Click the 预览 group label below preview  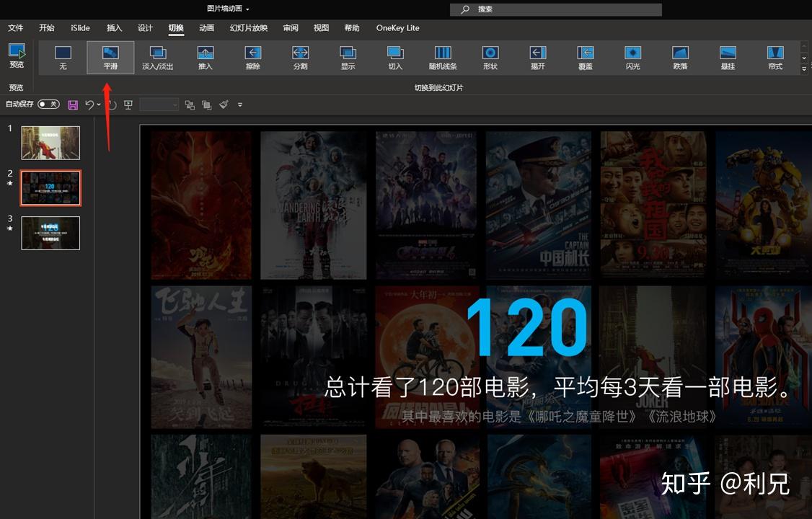coord(17,87)
